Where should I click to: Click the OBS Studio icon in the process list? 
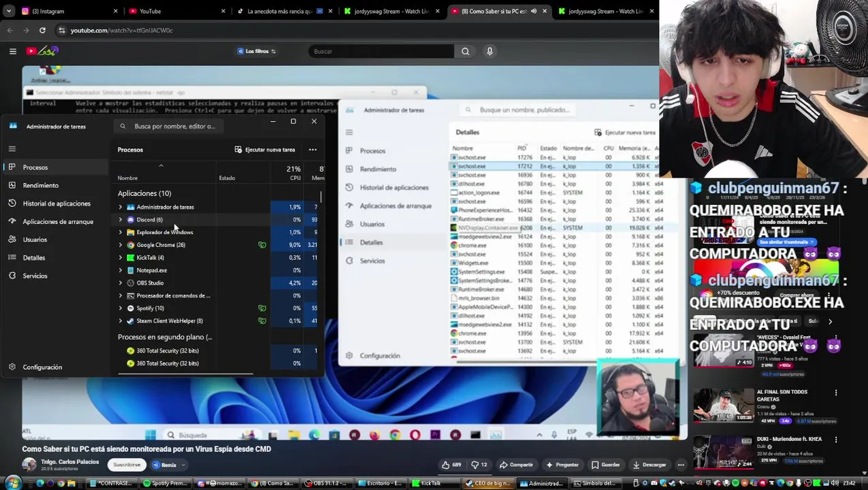(131, 283)
